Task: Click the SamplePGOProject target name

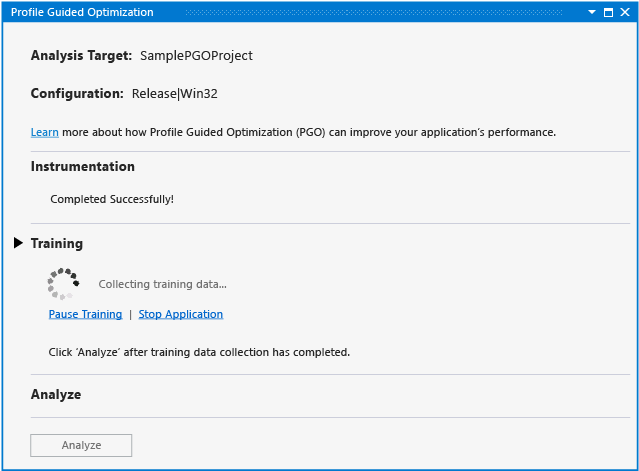Action: click(196, 56)
